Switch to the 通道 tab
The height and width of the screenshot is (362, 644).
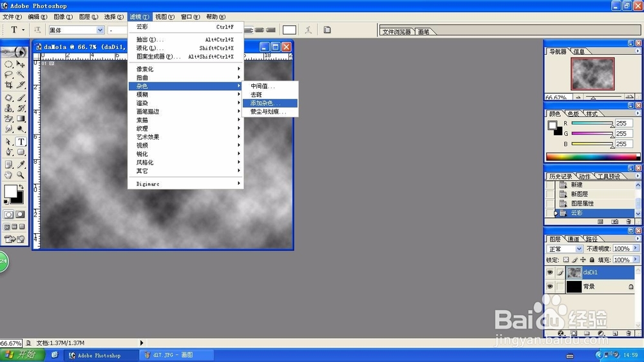pos(573,239)
